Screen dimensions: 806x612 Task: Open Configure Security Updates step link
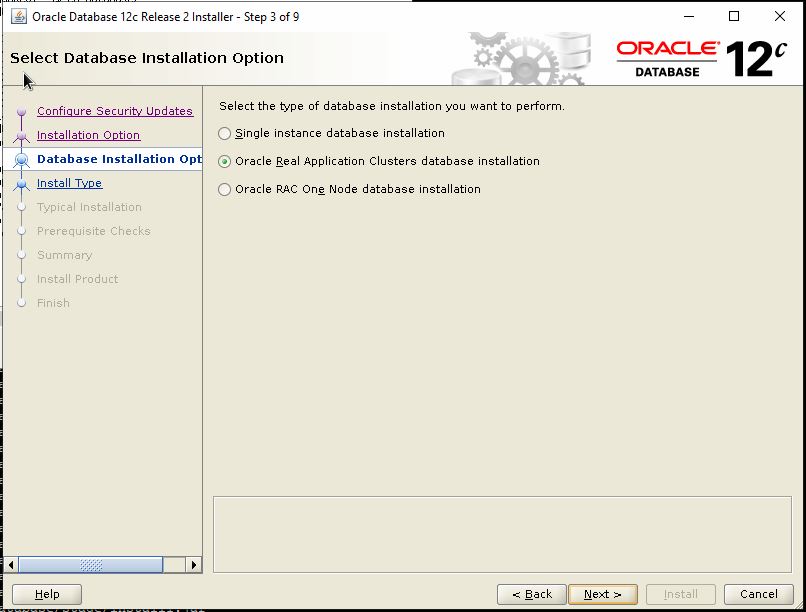tap(115, 111)
